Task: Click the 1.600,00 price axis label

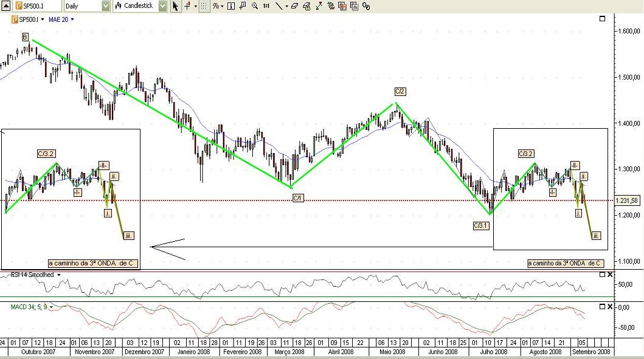Action: pyautogui.click(x=628, y=31)
